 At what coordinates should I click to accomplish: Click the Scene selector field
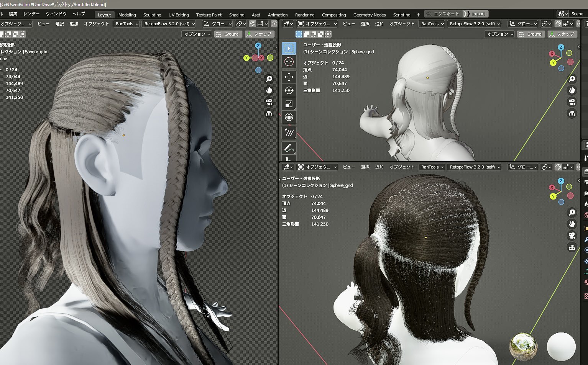[x=577, y=13]
